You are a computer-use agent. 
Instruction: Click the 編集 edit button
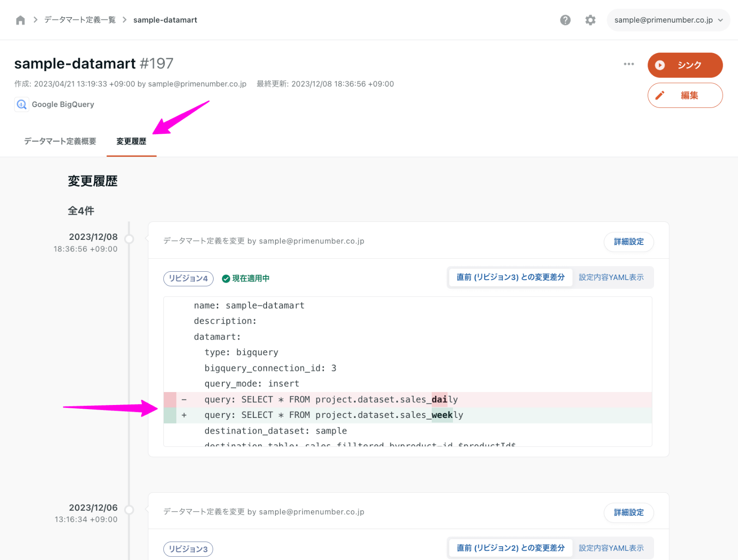tap(685, 95)
